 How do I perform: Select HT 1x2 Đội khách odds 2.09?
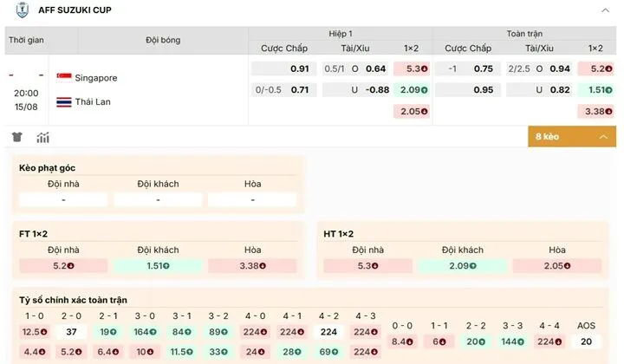[463, 266]
